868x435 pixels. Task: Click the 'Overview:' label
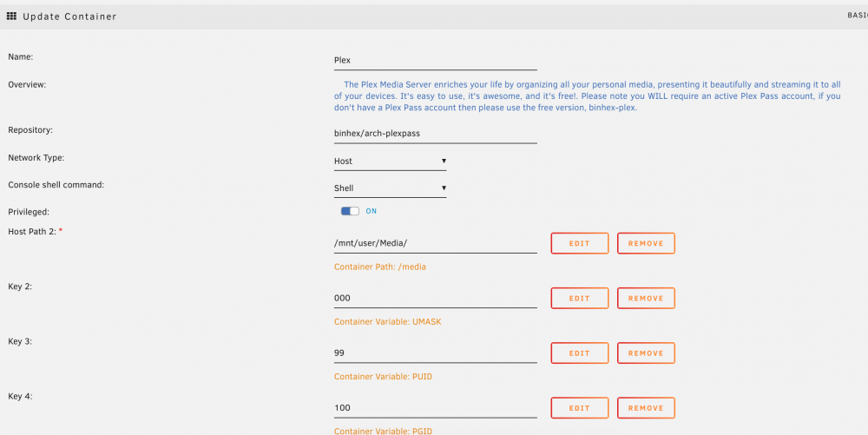[27, 85]
